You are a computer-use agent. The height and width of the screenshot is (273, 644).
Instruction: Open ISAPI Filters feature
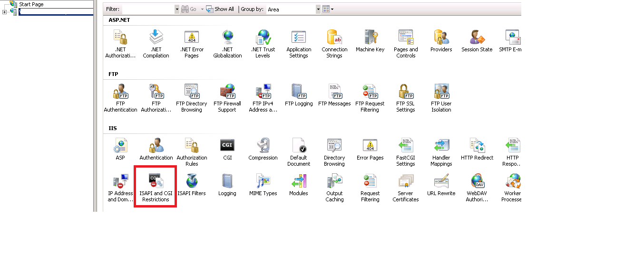[x=192, y=185]
